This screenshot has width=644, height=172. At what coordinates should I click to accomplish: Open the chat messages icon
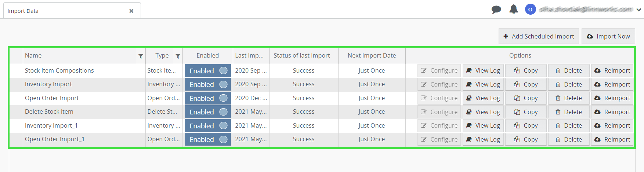pyautogui.click(x=496, y=10)
